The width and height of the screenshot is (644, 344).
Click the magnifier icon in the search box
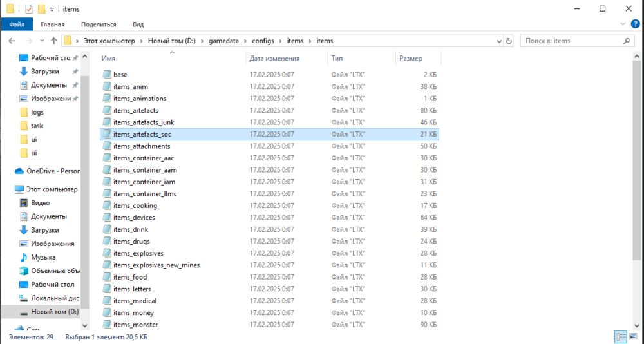(627, 41)
